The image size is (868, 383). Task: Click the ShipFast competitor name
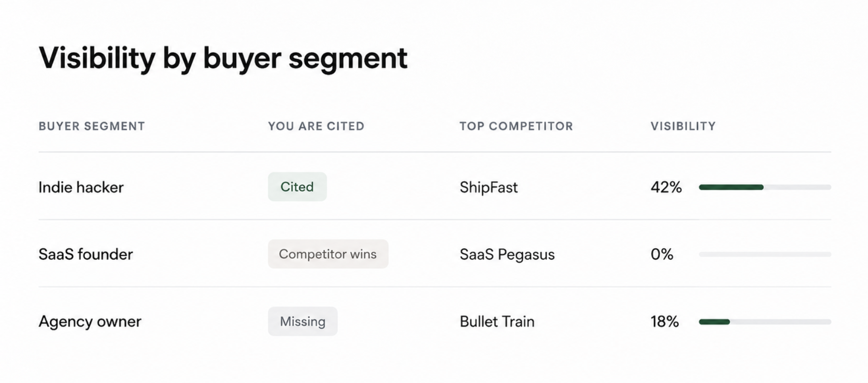click(488, 187)
